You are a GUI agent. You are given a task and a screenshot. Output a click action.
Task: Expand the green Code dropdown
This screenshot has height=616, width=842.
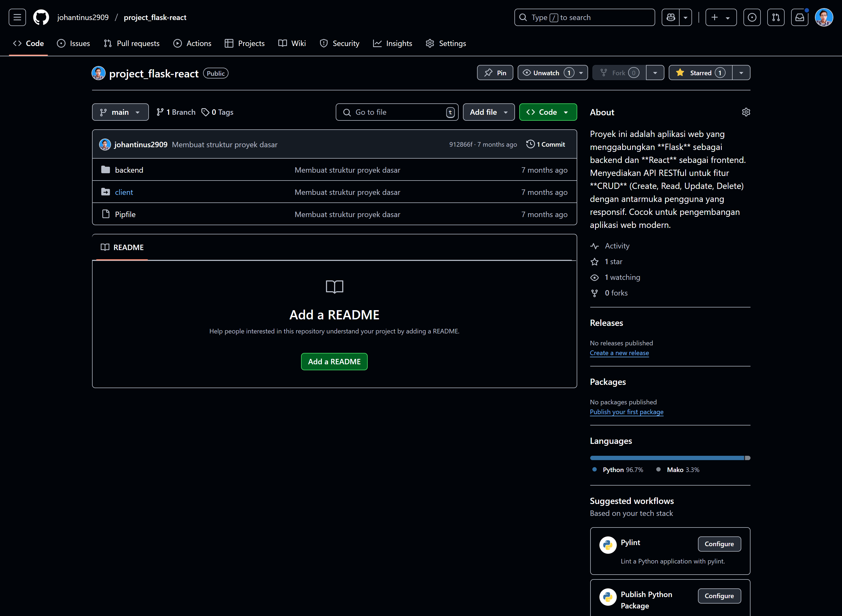coord(548,112)
